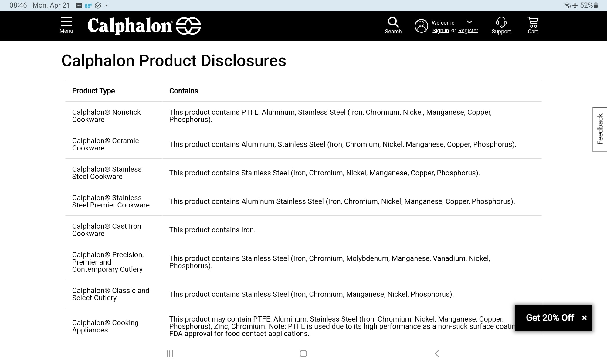Open the hamburger Menu icon
The height and width of the screenshot is (364, 607).
coord(66,22)
